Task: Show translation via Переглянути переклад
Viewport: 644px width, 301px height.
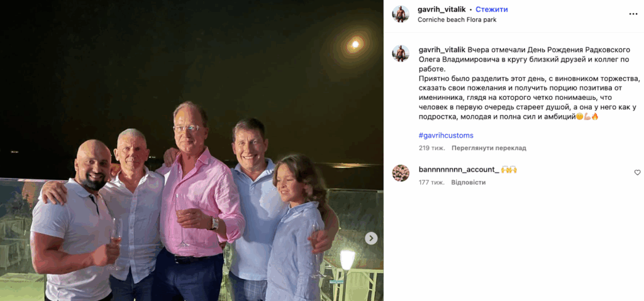Action: click(489, 148)
